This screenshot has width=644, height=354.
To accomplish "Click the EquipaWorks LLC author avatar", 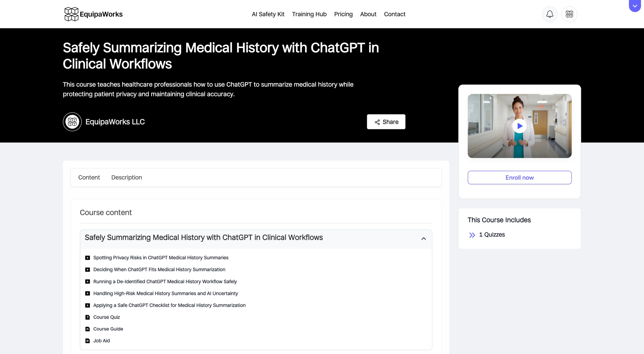I will pos(72,122).
